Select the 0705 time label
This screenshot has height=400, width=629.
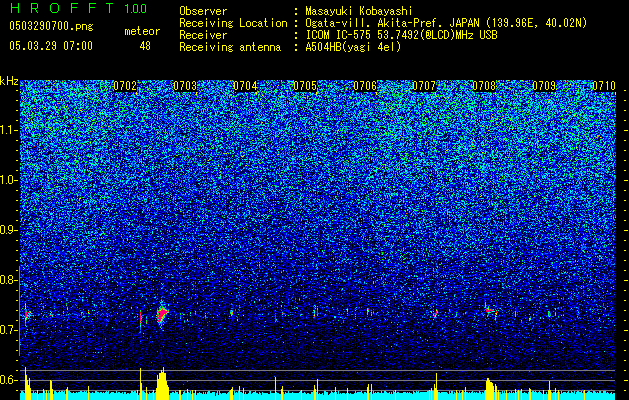(305, 86)
